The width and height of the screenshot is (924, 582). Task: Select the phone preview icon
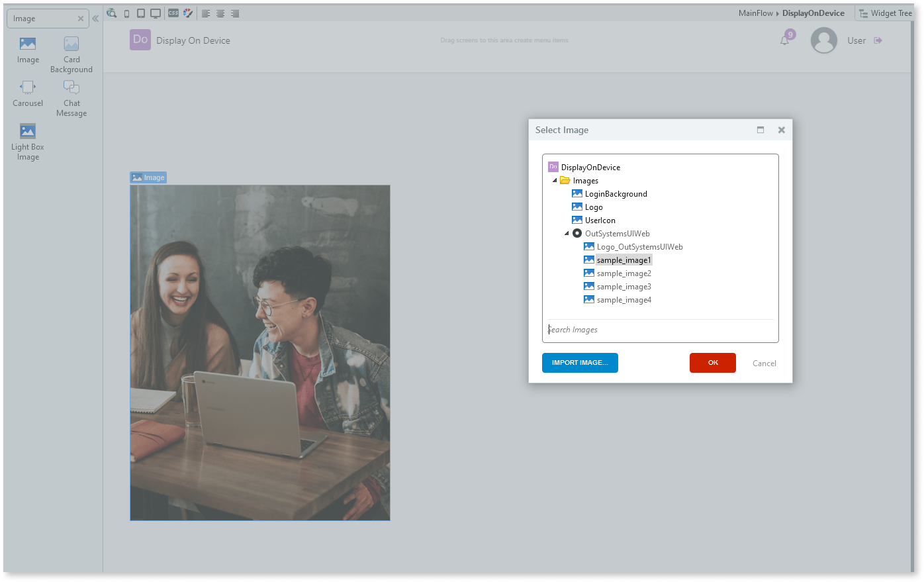pos(126,13)
